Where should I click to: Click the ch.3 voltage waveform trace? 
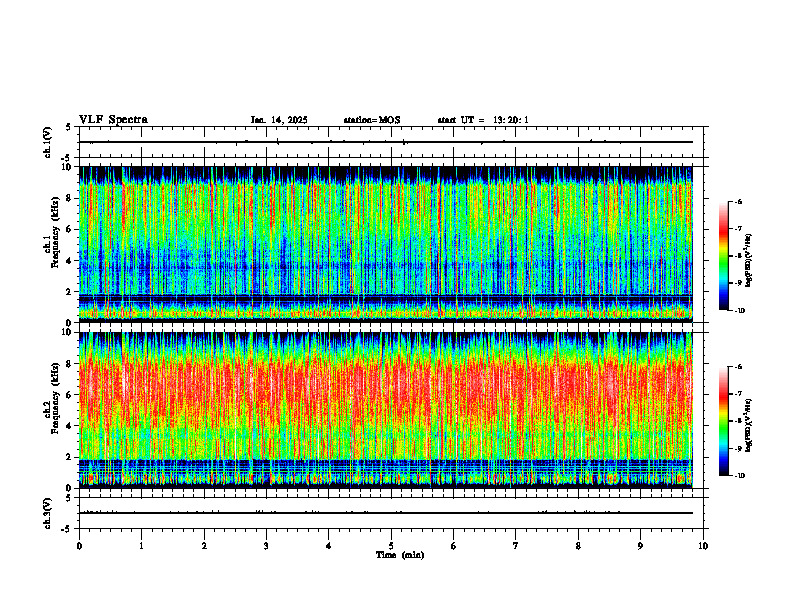click(x=386, y=513)
